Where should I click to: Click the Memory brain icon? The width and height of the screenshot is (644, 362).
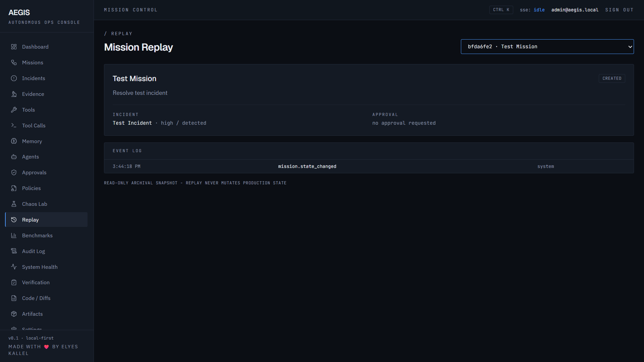[x=14, y=141]
